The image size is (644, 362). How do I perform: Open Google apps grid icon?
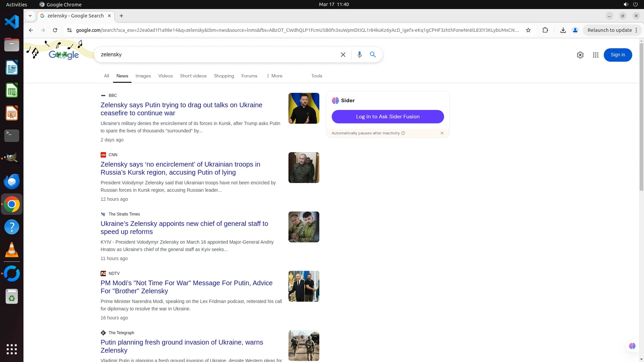pos(595,55)
